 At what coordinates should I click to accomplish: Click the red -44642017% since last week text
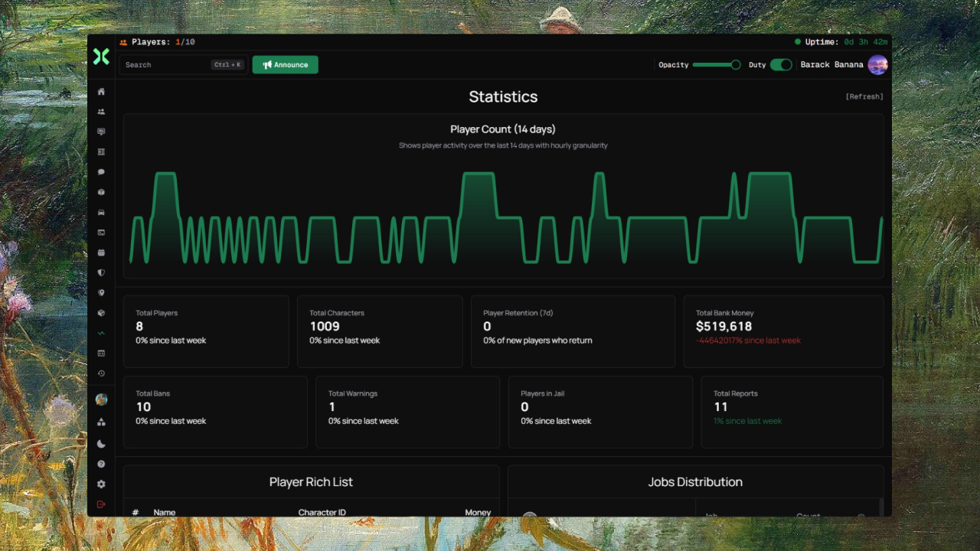coord(748,341)
